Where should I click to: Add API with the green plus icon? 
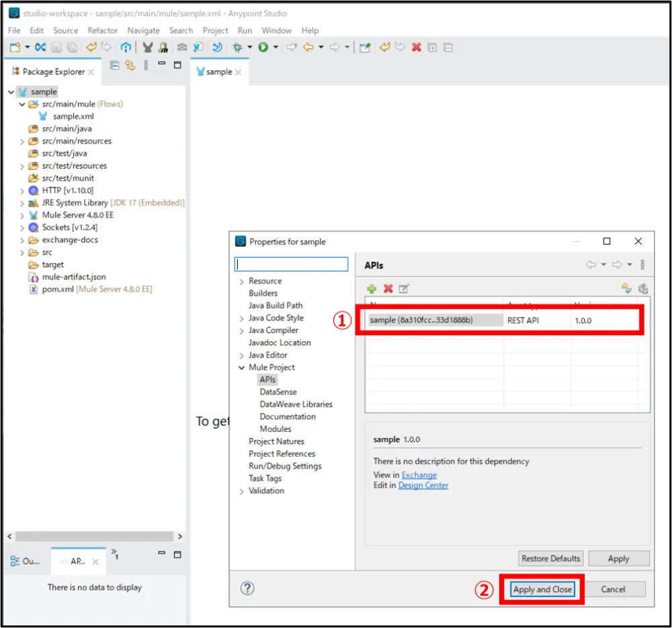pos(372,289)
